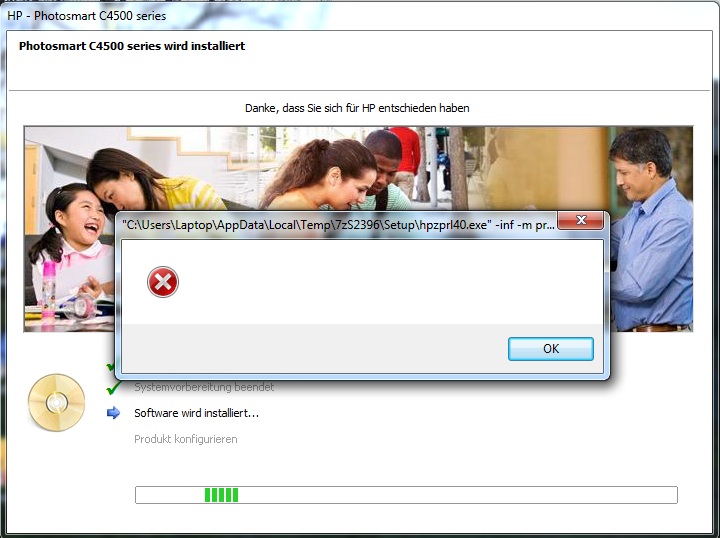The image size is (720, 538).
Task: Click the gold installation CD icon
Action: coord(56,403)
